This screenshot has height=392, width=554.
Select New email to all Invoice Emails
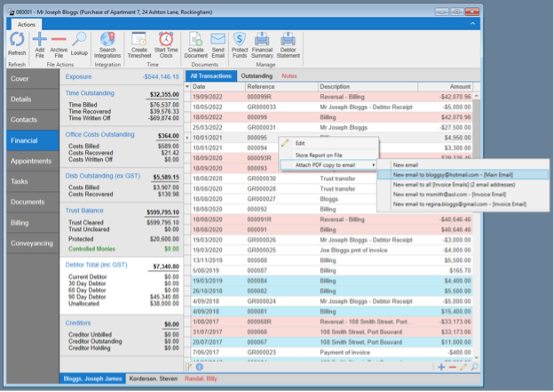[x=463, y=185]
